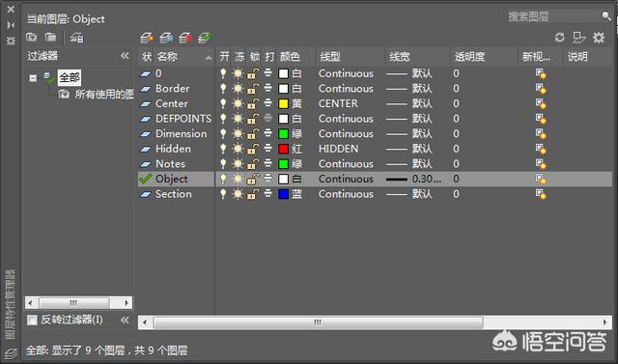This screenshot has height=364, width=618.
Task: Change yellow color swatch of Center layer
Action: pos(283,103)
